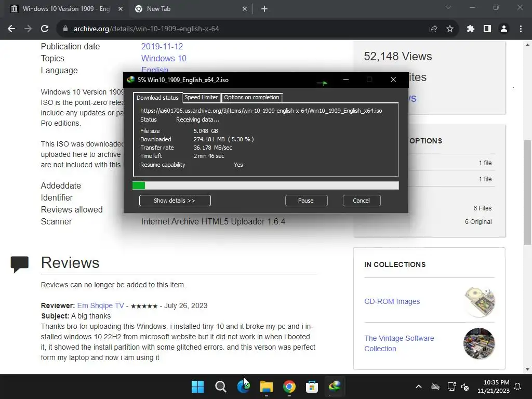Open the Em Shqipe TV reviewer link
The image size is (532, 399).
click(x=100, y=305)
